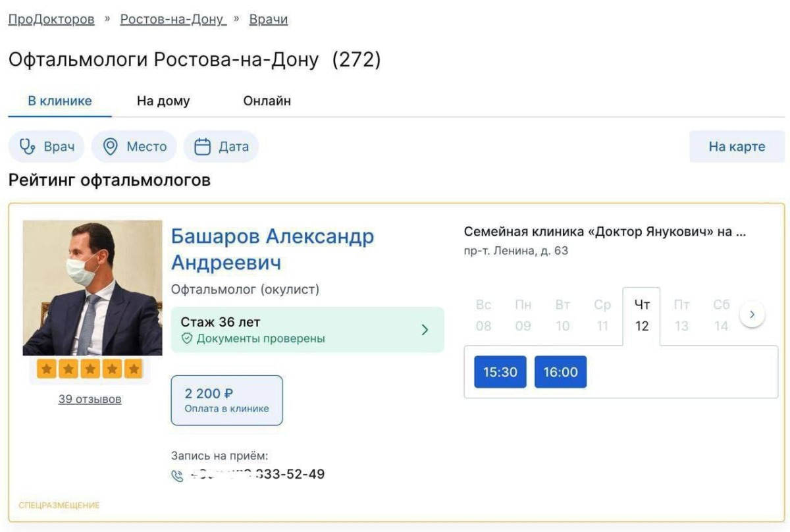Switch to the Онлайн tab
The width and height of the screenshot is (790, 532).
[x=267, y=101]
